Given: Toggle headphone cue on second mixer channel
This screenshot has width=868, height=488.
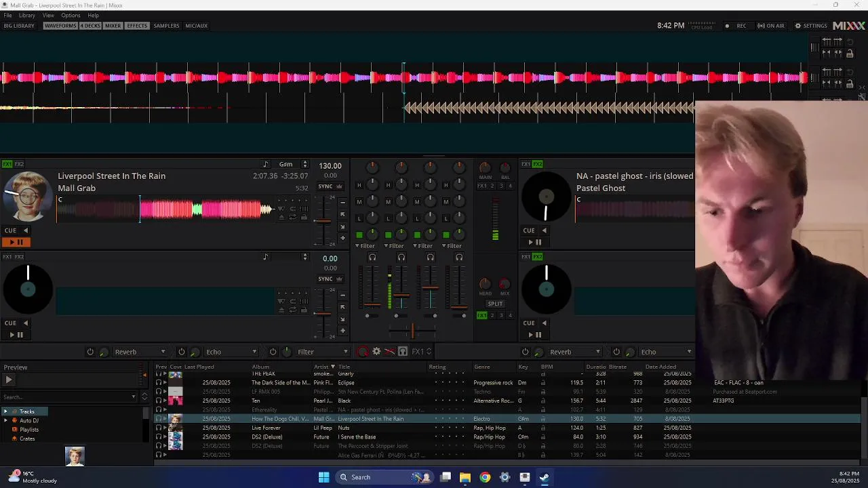Looking at the screenshot, I should (401, 258).
